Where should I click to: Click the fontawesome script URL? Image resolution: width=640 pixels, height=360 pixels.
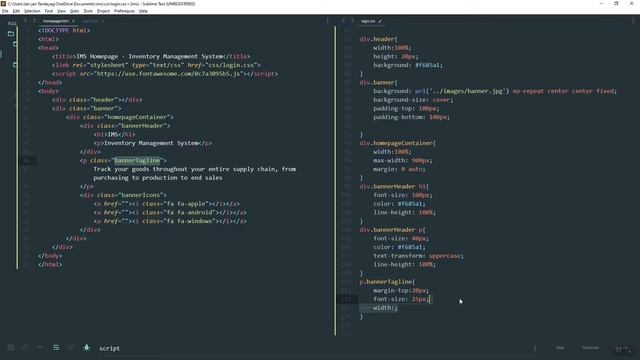pos(169,74)
